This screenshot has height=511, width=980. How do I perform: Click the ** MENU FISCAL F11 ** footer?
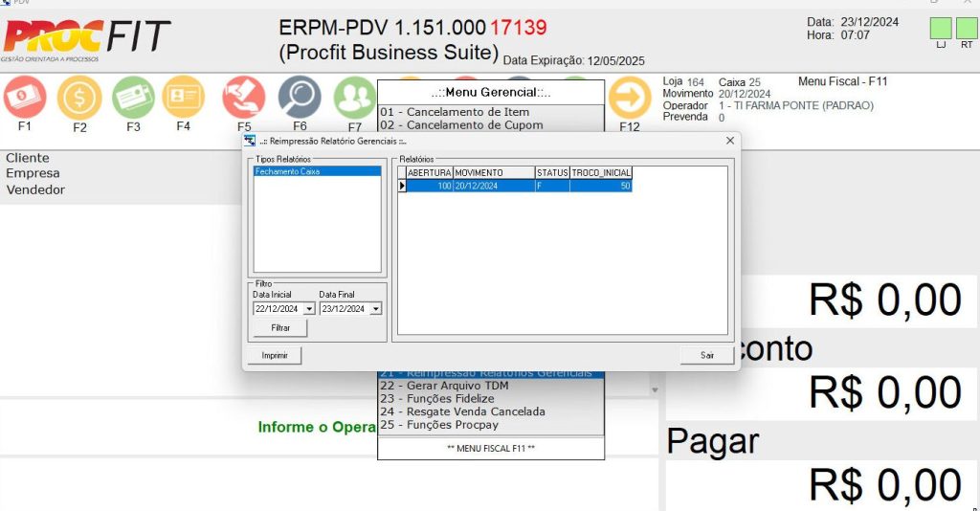coord(491,449)
